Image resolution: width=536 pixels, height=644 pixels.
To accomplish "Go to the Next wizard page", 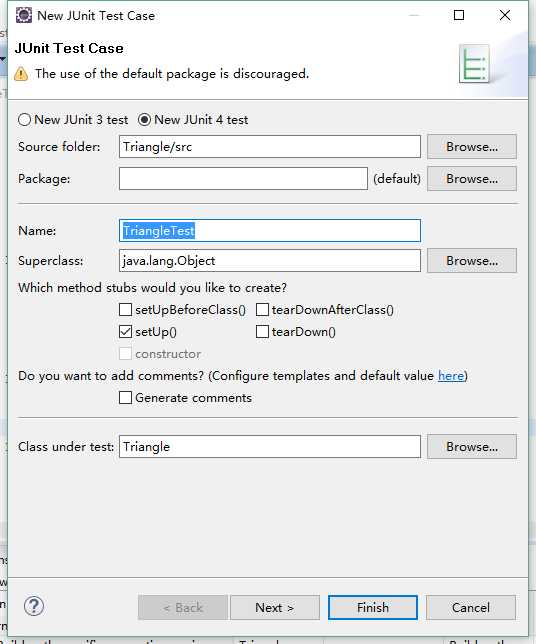I will tap(275, 607).
